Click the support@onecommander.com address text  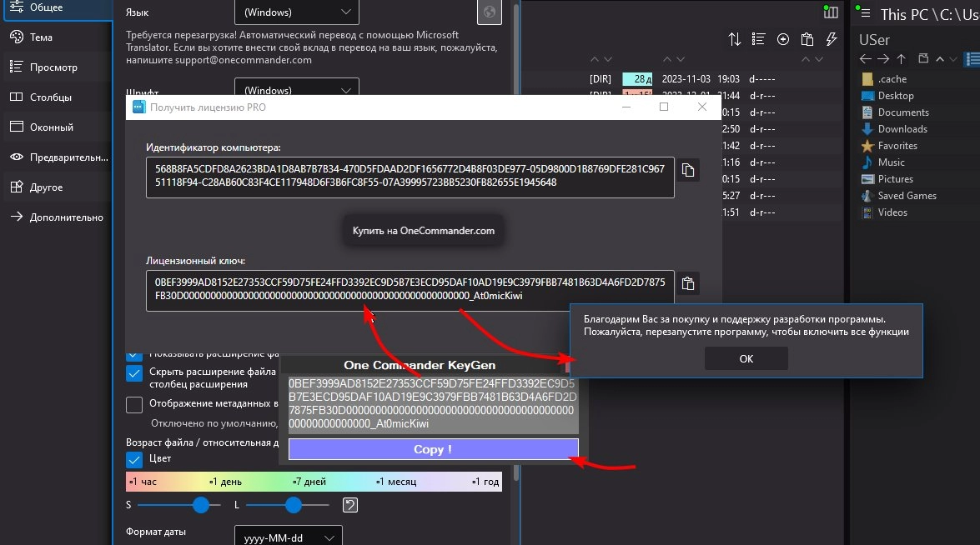coord(244,60)
